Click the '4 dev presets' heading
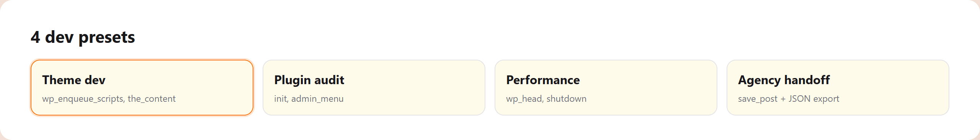The width and height of the screenshot is (980, 140). point(83,37)
